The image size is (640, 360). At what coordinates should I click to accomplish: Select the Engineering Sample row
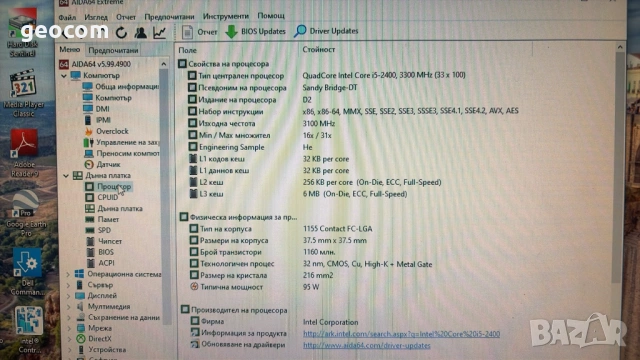(x=250, y=147)
